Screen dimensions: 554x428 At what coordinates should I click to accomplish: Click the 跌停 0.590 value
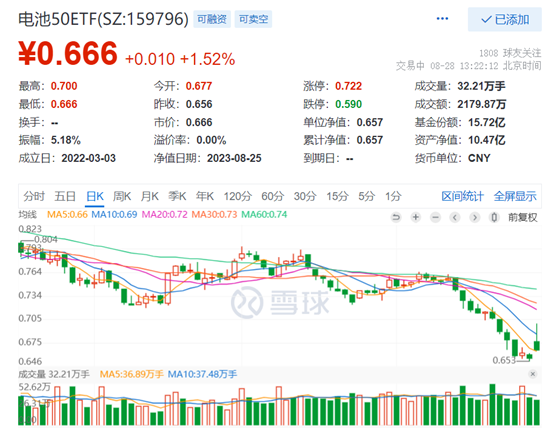[x=348, y=104]
